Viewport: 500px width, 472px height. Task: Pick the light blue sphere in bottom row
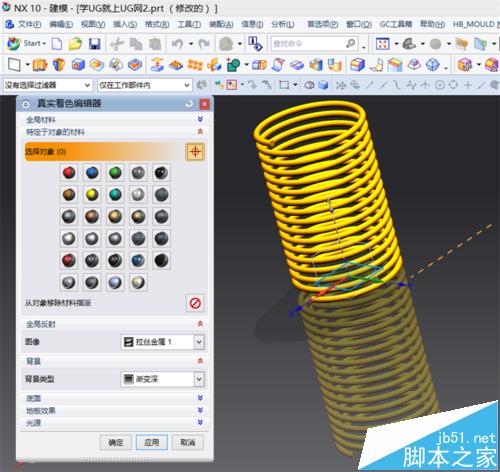[x=115, y=283]
